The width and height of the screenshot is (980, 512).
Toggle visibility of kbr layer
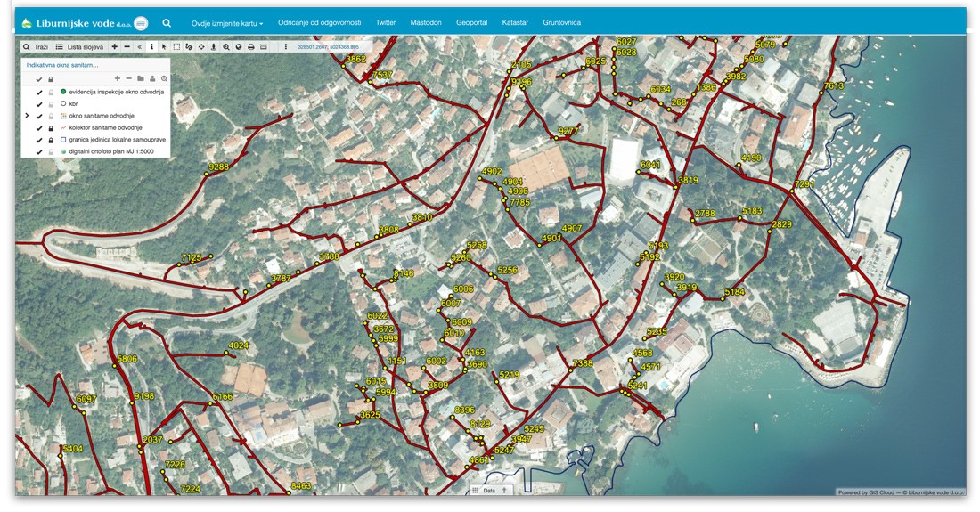click(x=39, y=104)
